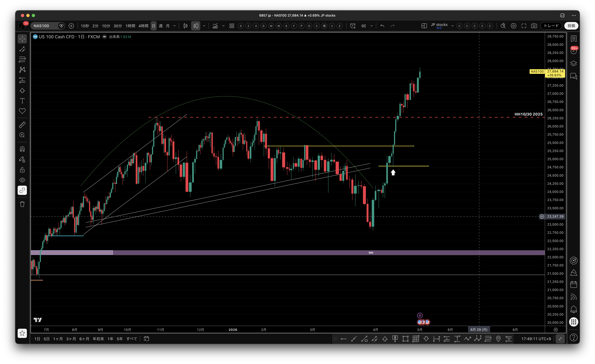Open the alerts bell panel
Screen dimensions: 595x364
[x=574, y=309]
